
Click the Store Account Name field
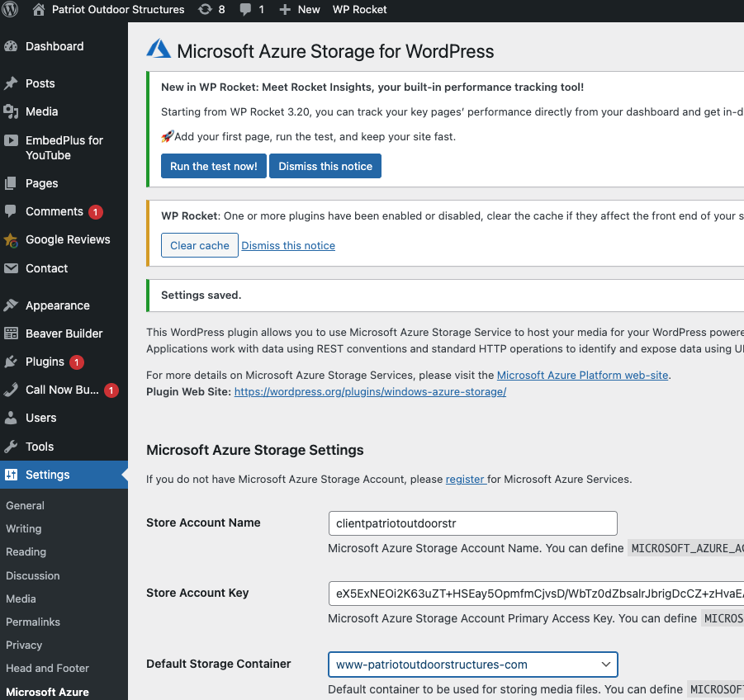click(x=472, y=523)
